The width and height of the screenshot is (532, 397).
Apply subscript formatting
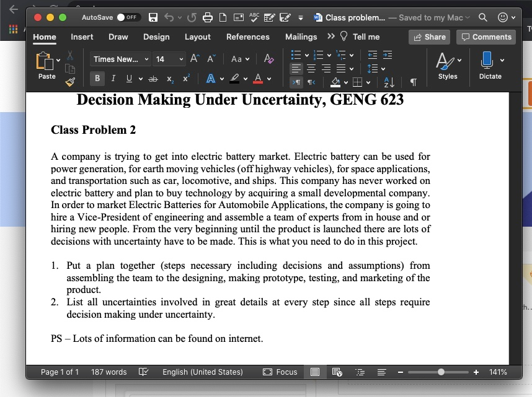point(171,78)
